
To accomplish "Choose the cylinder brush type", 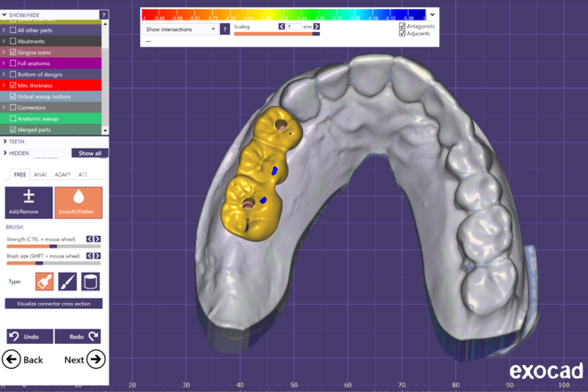I will coord(90,282).
